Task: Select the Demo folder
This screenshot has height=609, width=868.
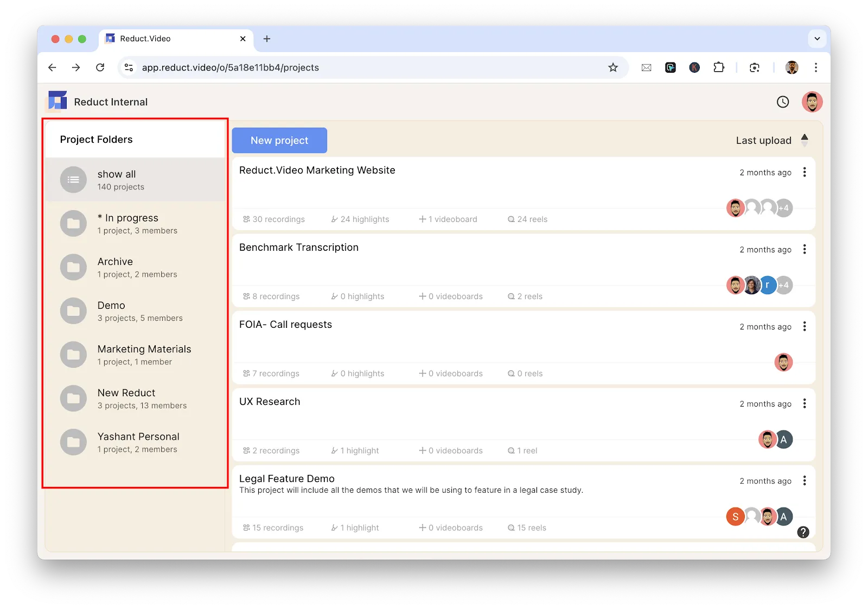Action: 135,311
